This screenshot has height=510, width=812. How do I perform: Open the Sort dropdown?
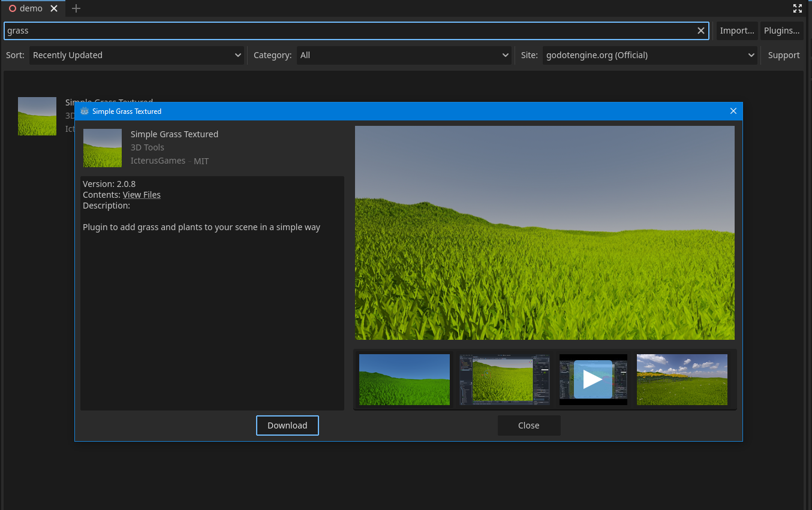point(137,55)
